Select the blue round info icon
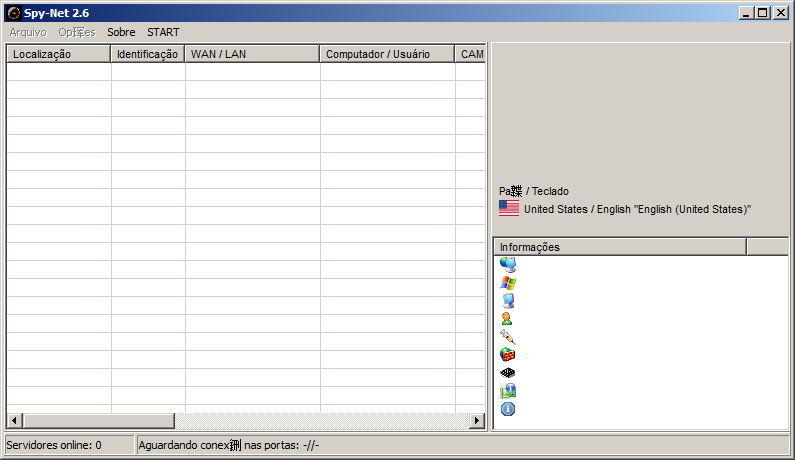The height and width of the screenshot is (460, 795). tap(508, 409)
